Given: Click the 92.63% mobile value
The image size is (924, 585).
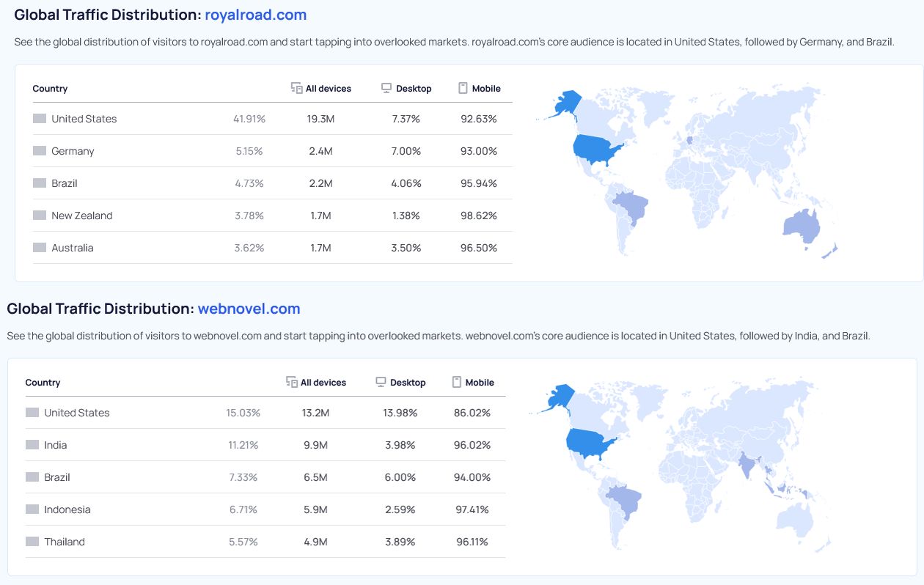Looking at the screenshot, I should [x=480, y=119].
